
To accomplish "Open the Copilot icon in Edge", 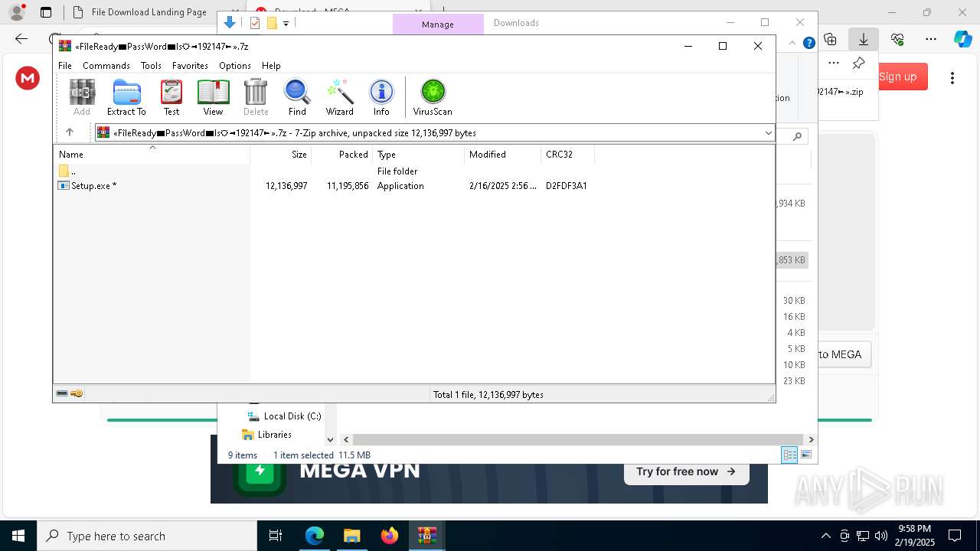I will [962, 39].
